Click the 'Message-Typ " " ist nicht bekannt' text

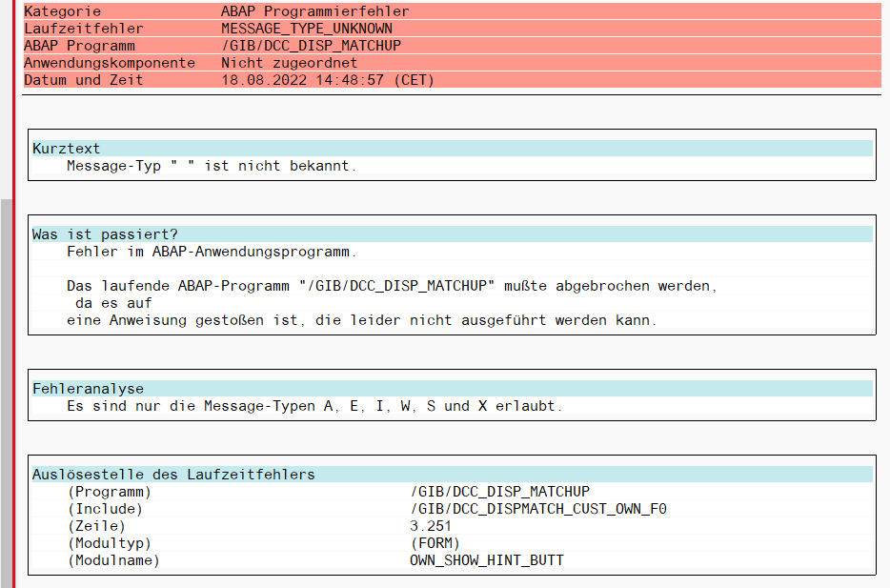[x=212, y=166]
